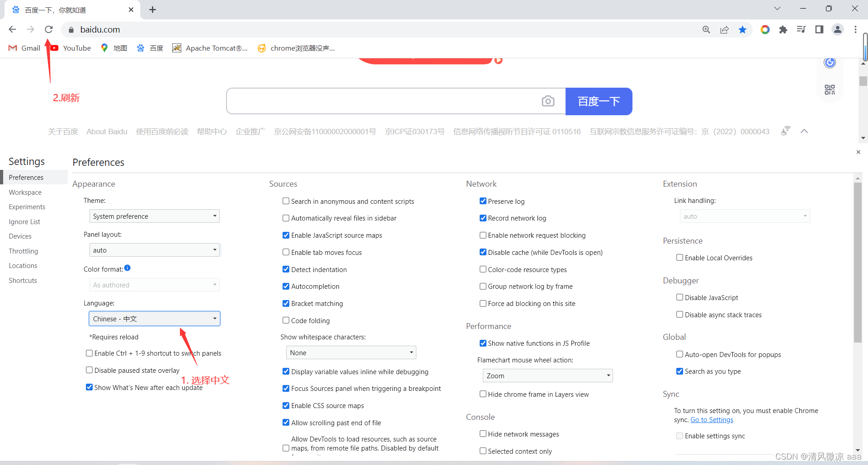Open the 地图 maps bookmark

pos(114,48)
